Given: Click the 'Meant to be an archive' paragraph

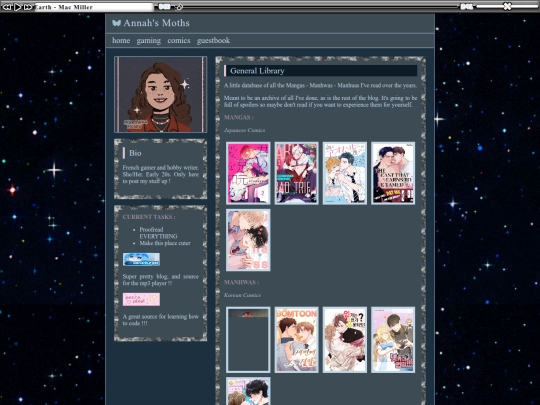Looking at the screenshot, I should point(320,101).
